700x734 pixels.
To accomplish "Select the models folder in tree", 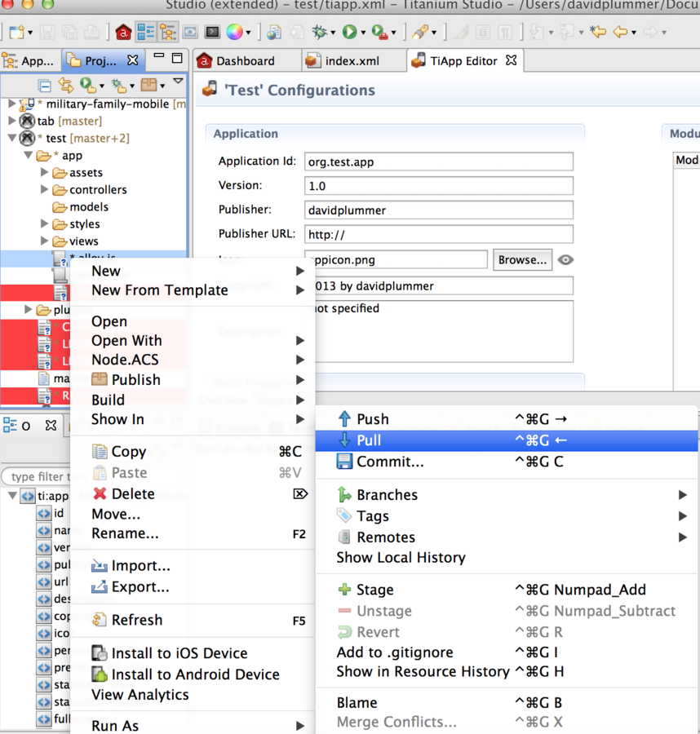I will pyautogui.click(x=80, y=207).
